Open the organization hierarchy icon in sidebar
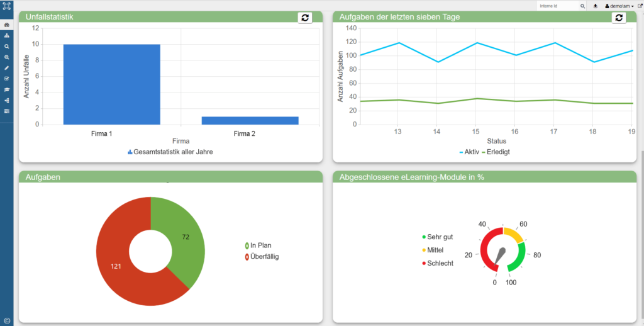This screenshot has width=644, height=326. [x=6, y=36]
